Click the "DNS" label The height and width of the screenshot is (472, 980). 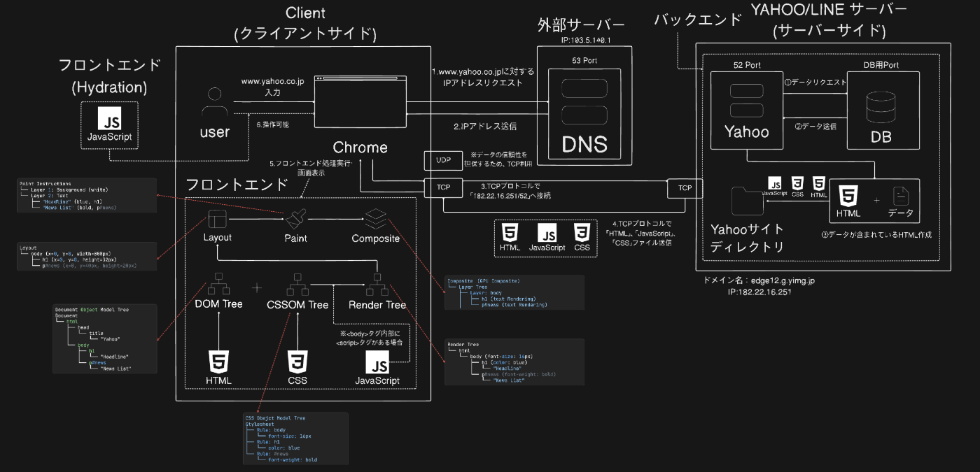click(x=584, y=143)
